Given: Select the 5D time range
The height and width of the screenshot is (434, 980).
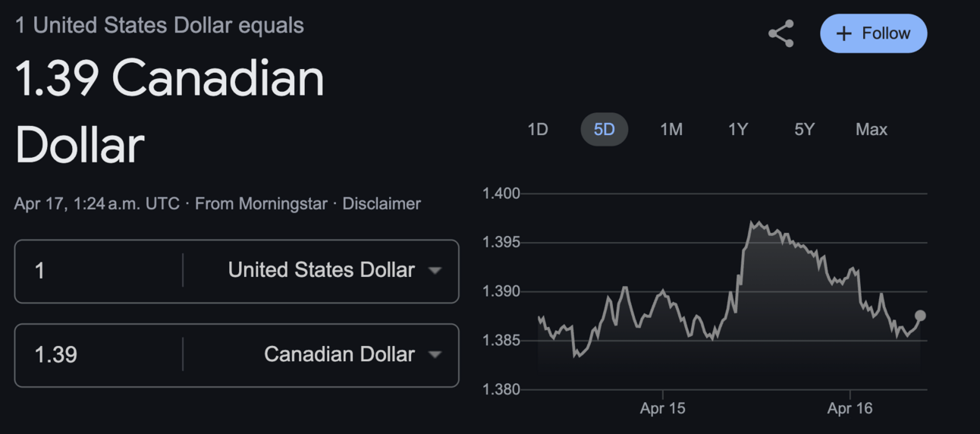Looking at the screenshot, I should pyautogui.click(x=604, y=130).
